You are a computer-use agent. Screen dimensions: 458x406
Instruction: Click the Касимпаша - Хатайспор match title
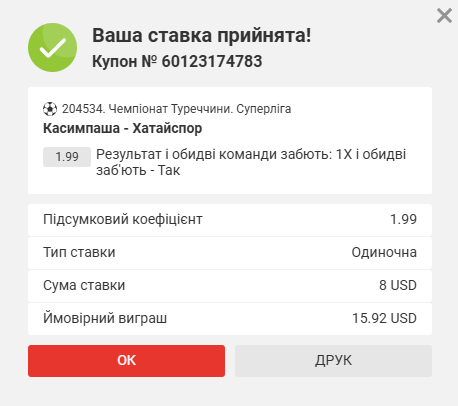122,128
